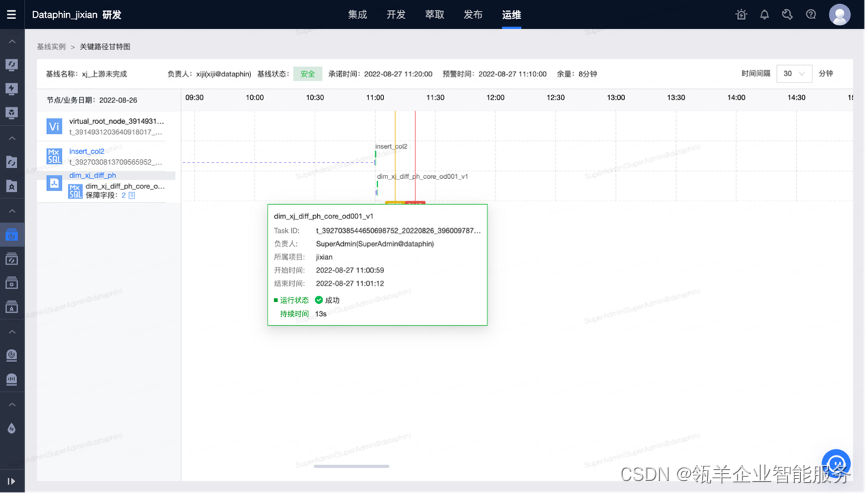This screenshot has width=866, height=493.
Task: Click the Mx SQL icon beside insert_col2
Action: [54, 156]
